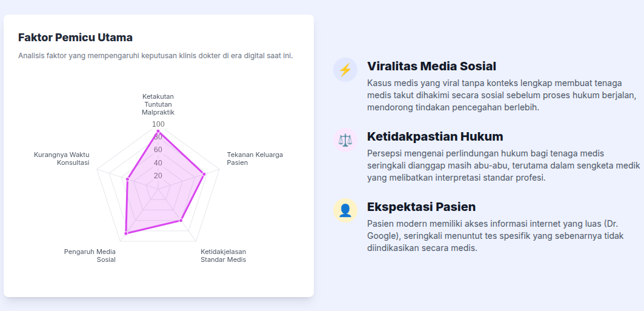Click the balance scale Ketidakpastian Hukum icon
This screenshot has width=644, height=311.
[x=345, y=140]
